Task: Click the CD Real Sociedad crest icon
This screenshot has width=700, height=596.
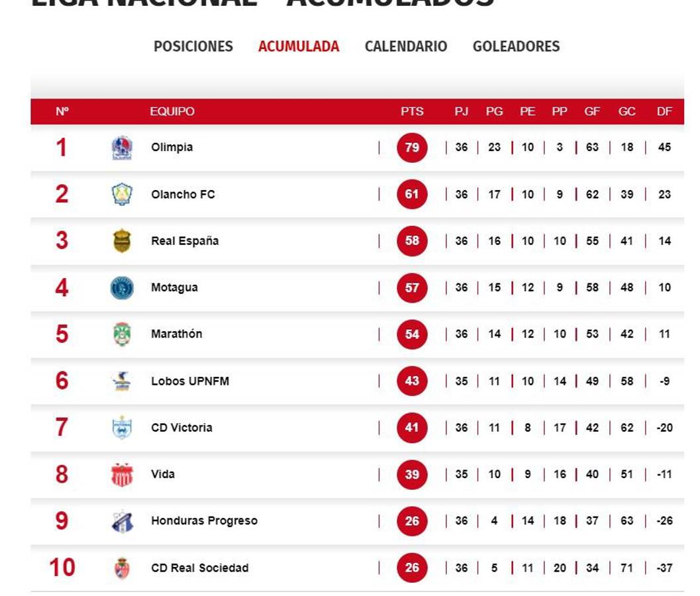Action: tap(122, 568)
